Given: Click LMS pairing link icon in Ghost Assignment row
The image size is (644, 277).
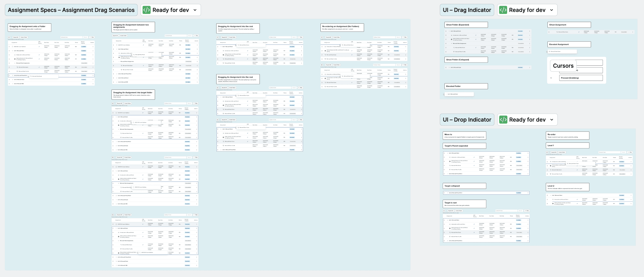Looking at the screenshot, I should pos(579,32).
